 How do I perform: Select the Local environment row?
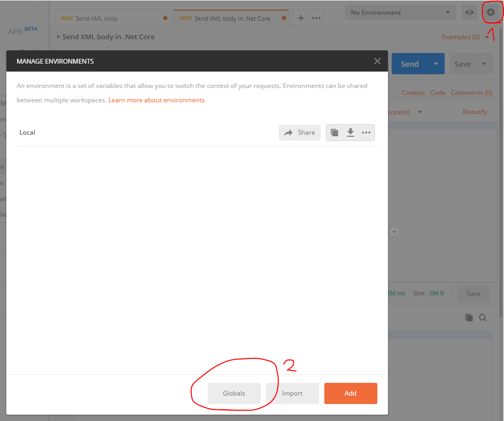(x=197, y=133)
